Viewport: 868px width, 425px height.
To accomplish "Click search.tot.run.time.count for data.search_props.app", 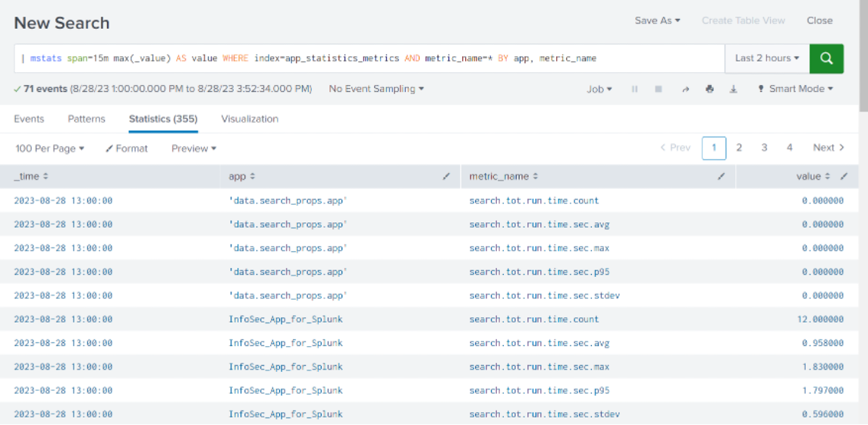I will pos(534,200).
